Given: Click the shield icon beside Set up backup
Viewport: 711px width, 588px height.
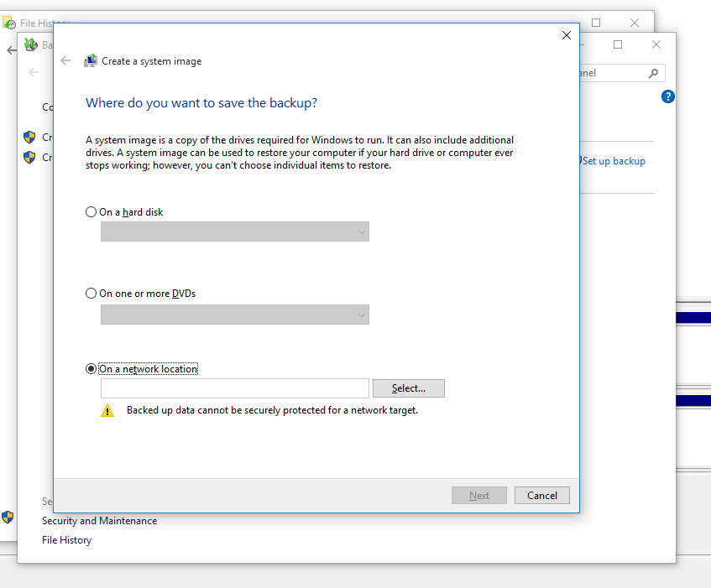Looking at the screenshot, I should (x=581, y=160).
